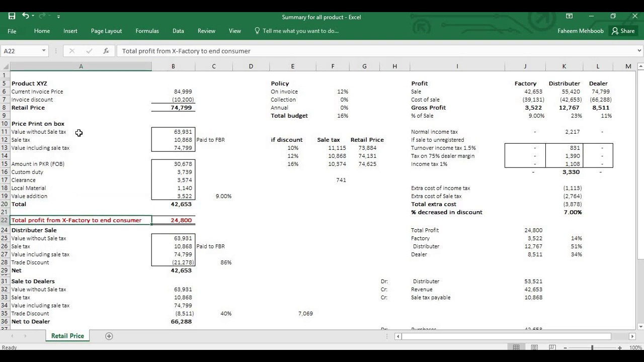Click the Save icon in quick access toolbar
The image size is (644, 362).
pos(12,16)
